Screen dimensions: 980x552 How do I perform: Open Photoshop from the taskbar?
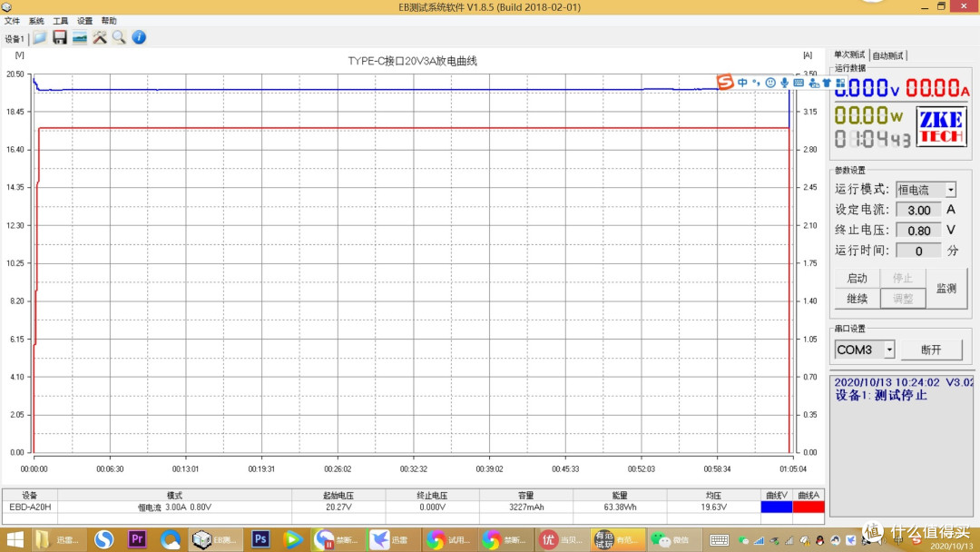point(260,539)
